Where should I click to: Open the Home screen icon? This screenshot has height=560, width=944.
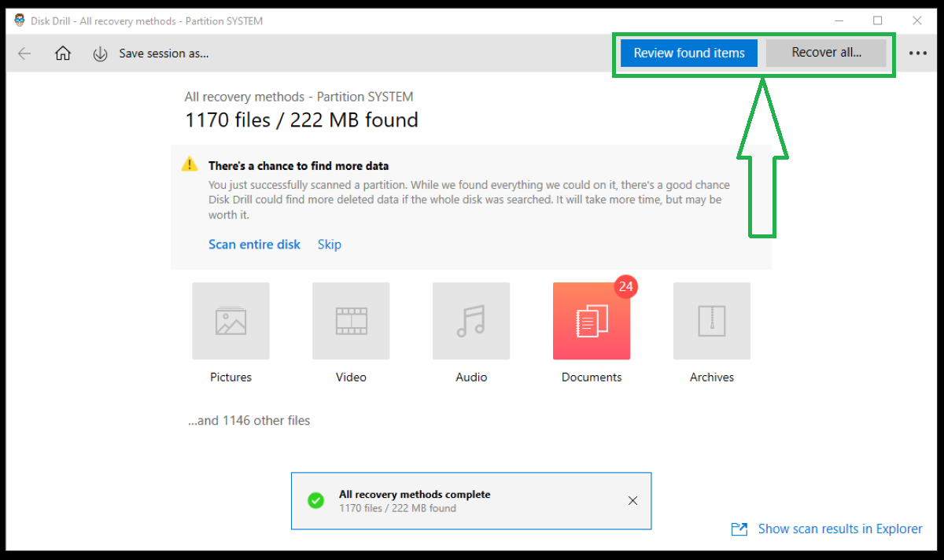click(x=63, y=53)
